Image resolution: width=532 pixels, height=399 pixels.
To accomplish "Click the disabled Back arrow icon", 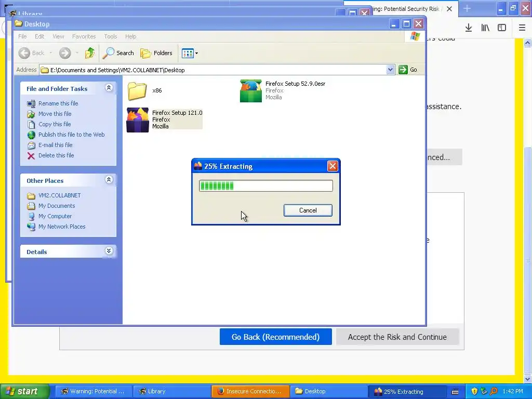I will click(24, 53).
